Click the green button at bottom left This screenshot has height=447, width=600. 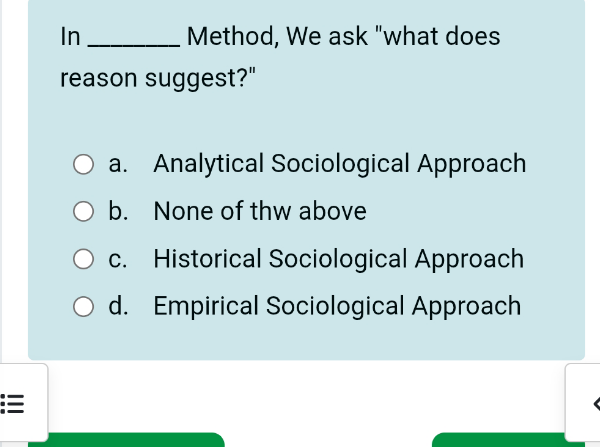point(126,440)
